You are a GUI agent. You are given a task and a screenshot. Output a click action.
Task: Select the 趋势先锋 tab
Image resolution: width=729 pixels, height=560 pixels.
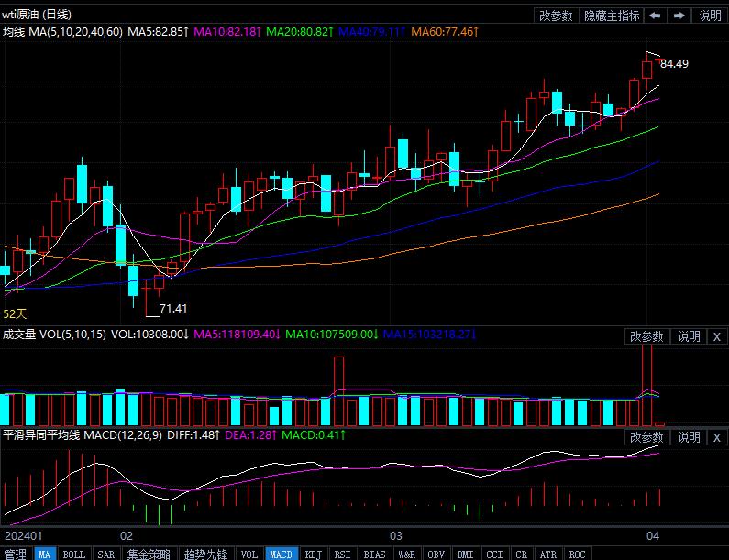point(205,554)
